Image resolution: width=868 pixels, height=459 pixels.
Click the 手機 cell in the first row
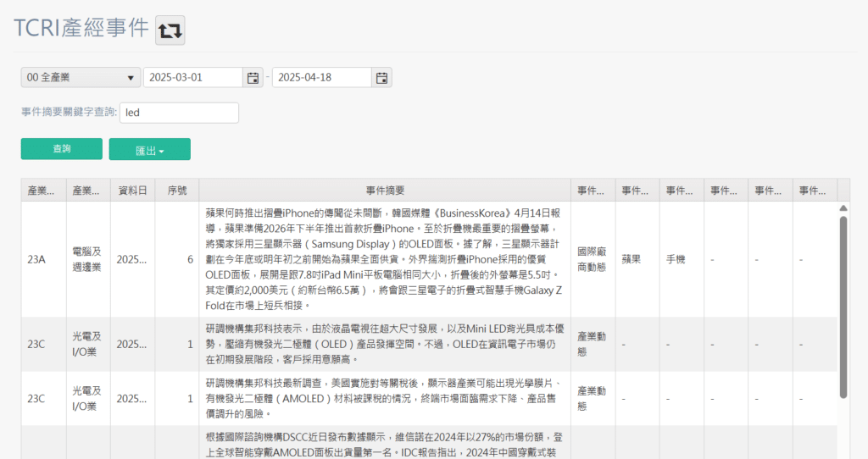(682, 259)
